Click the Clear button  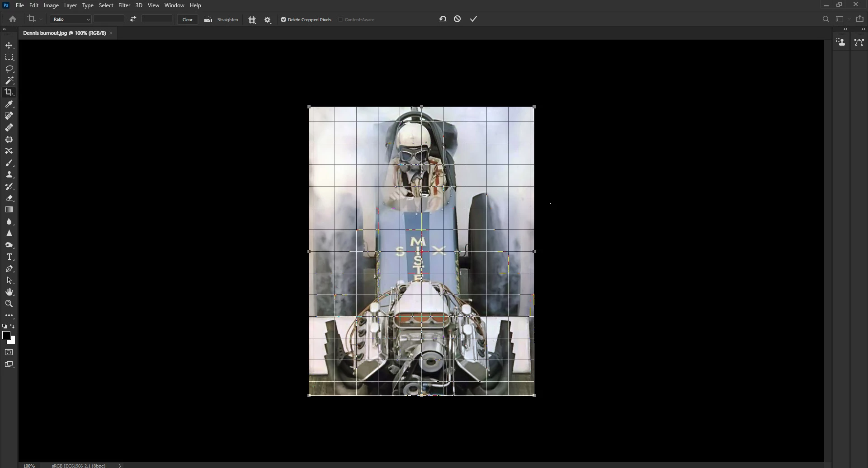pos(187,19)
